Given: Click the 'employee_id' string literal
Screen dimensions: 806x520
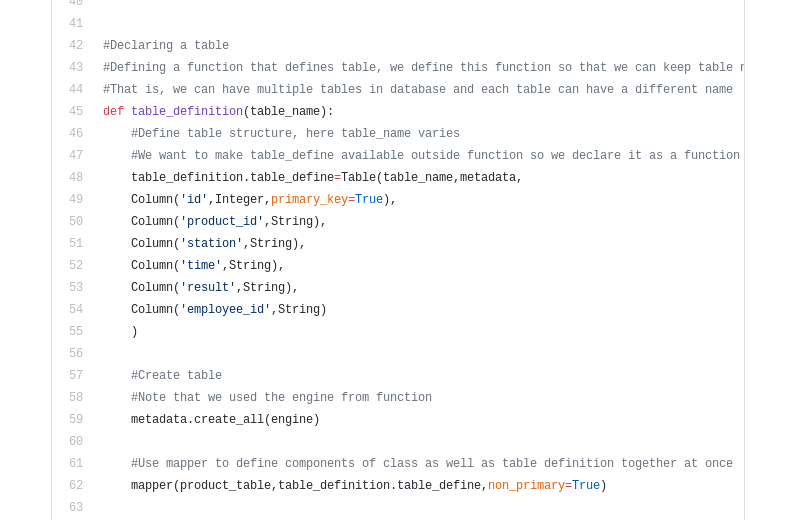Looking at the screenshot, I should pyautogui.click(x=225, y=309).
